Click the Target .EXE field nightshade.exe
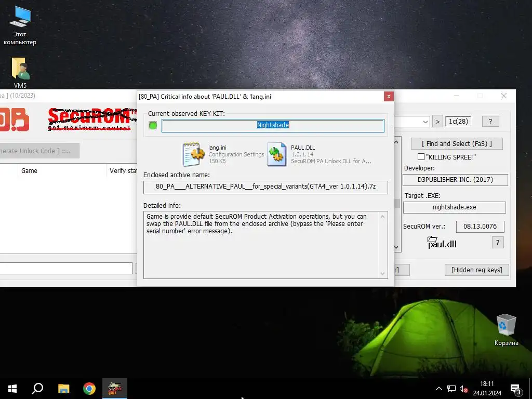 [x=454, y=207]
